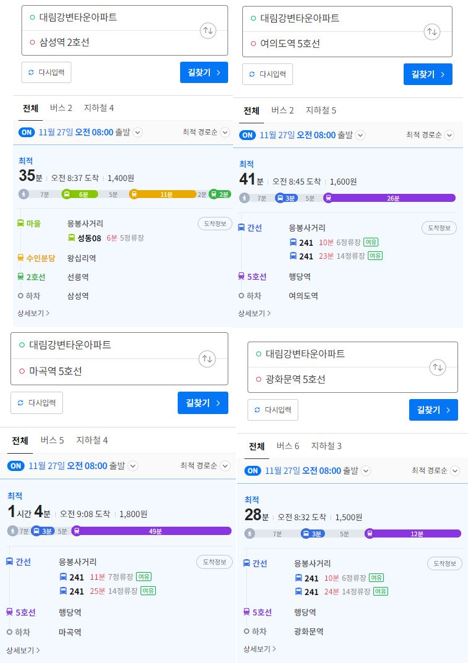Toggle the ON departure switch in 여의도역 panel
The height and width of the screenshot is (670, 472).
click(248, 135)
